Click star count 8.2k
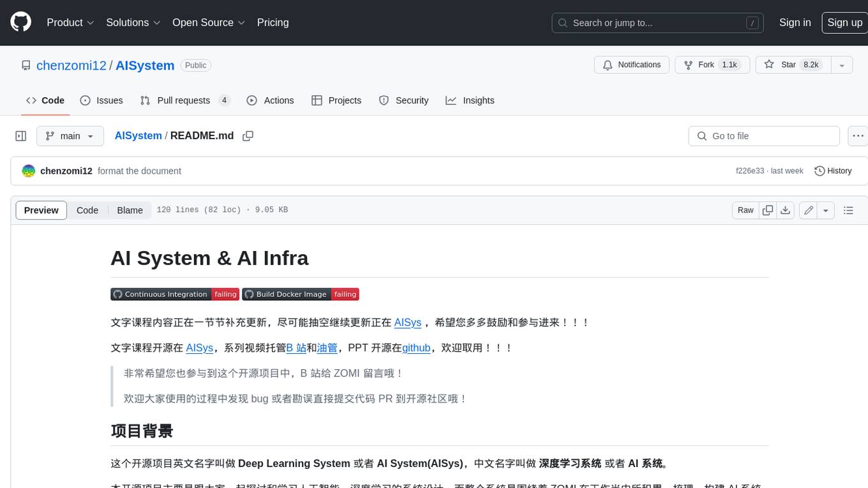Image resolution: width=868 pixels, height=488 pixels. pyautogui.click(x=811, y=65)
